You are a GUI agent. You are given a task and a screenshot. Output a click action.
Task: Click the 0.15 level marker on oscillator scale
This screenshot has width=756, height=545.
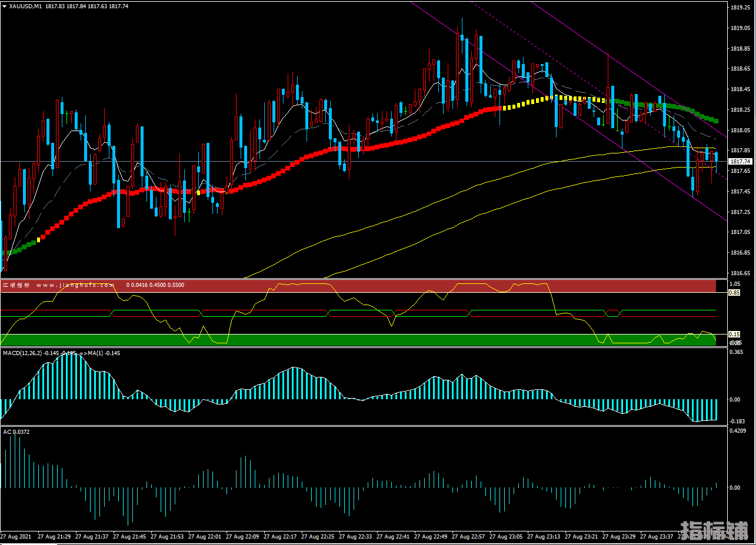734,334
